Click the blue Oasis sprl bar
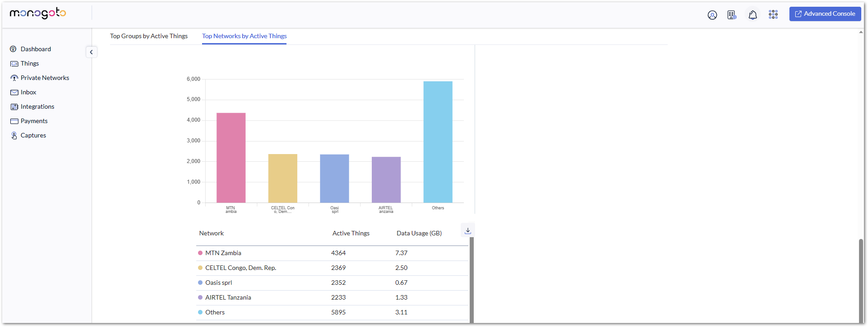Screen dimensions: 868x327 point(334,178)
